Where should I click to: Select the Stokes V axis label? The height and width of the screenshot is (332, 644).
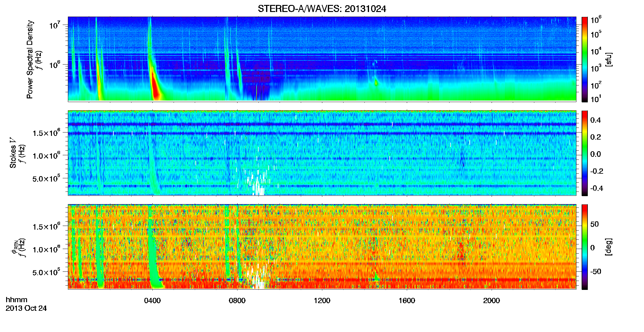pos(13,153)
